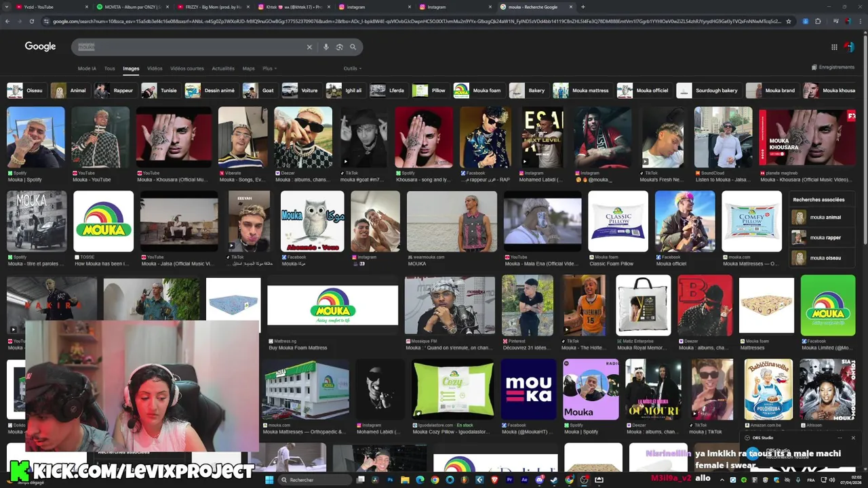Show hidden system tray icons

click(x=722, y=480)
